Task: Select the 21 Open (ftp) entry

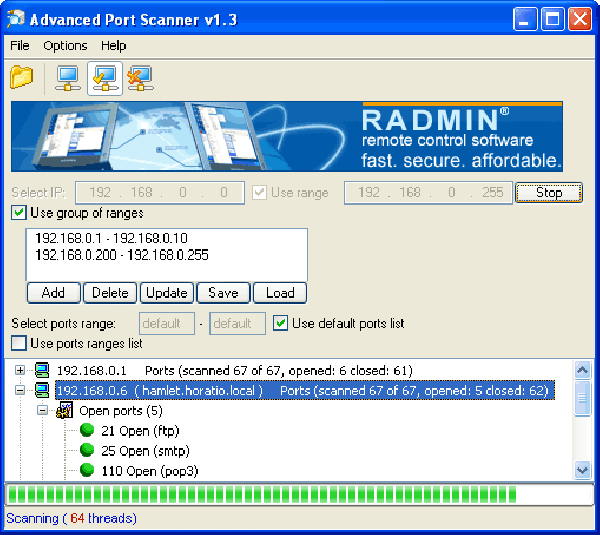Action: click(140, 431)
